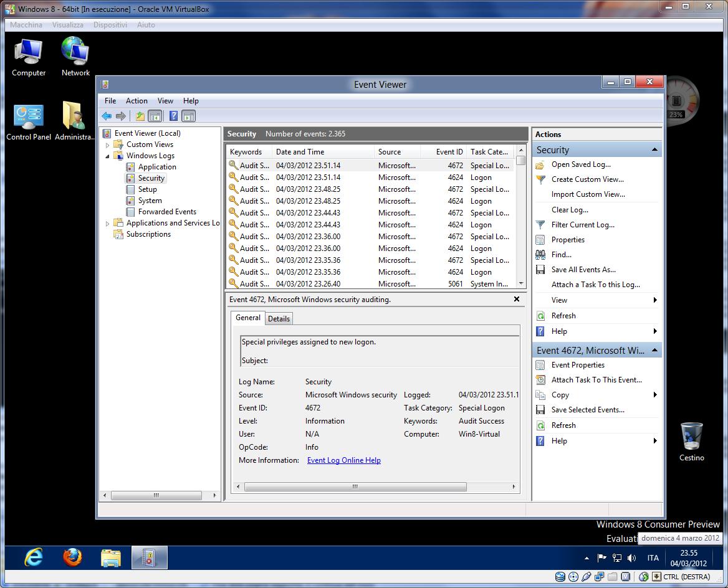Viewport: 728px width, 588px height.
Task: Click Import Custom View... action
Action: [x=588, y=194]
